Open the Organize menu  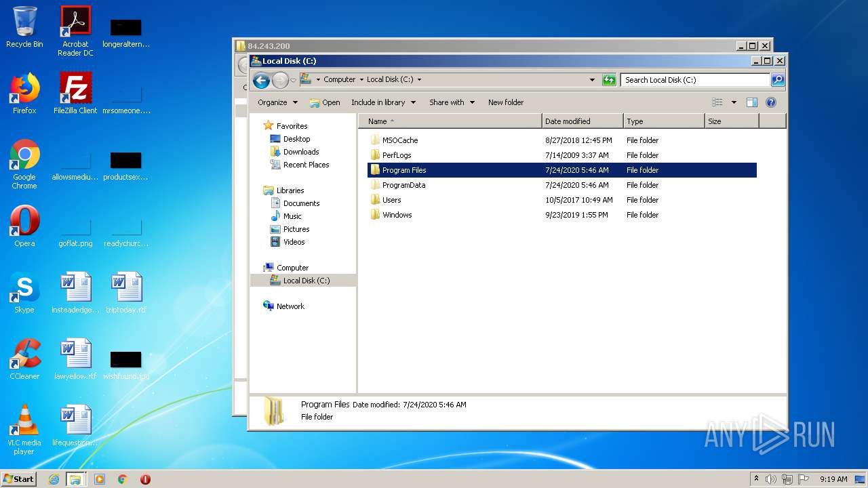pos(277,102)
